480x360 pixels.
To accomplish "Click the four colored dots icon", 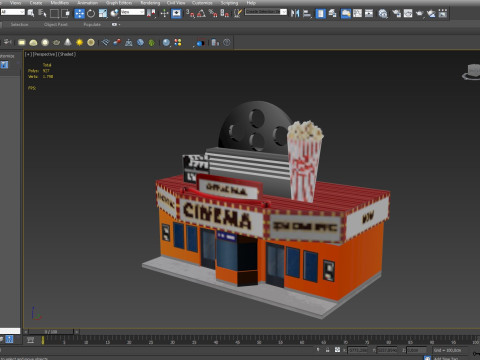I will pyautogui.click(x=178, y=42).
